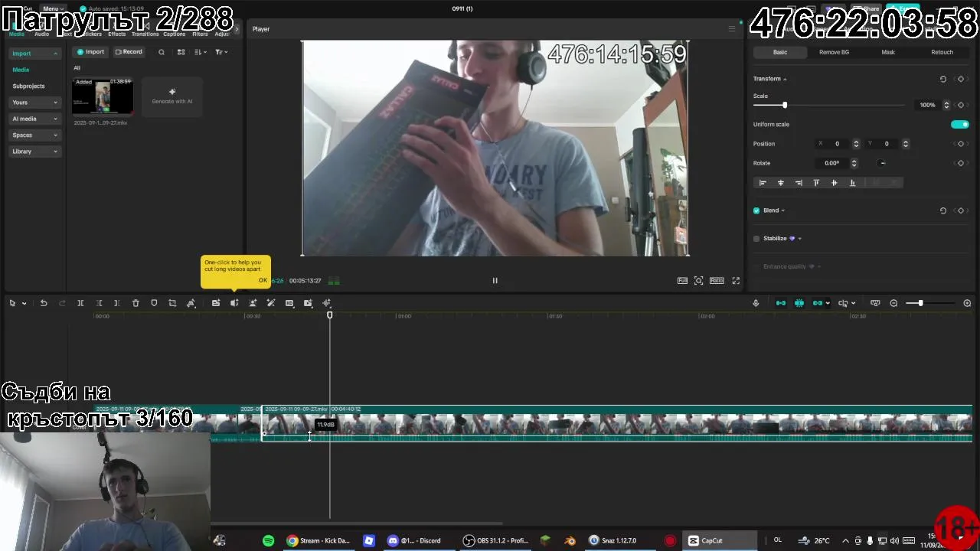980x551 pixels.
Task: Dismiss tooltip with OK button
Action: click(x=263, y=281)
